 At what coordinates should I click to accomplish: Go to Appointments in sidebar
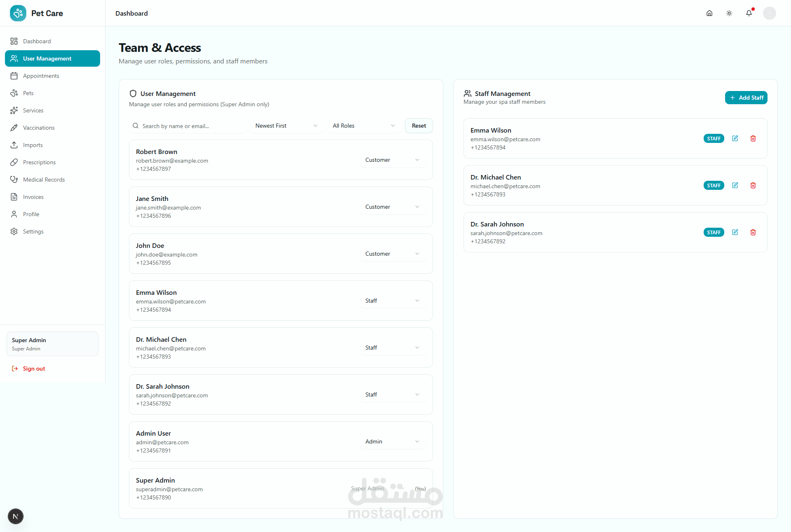coord(41,76)
